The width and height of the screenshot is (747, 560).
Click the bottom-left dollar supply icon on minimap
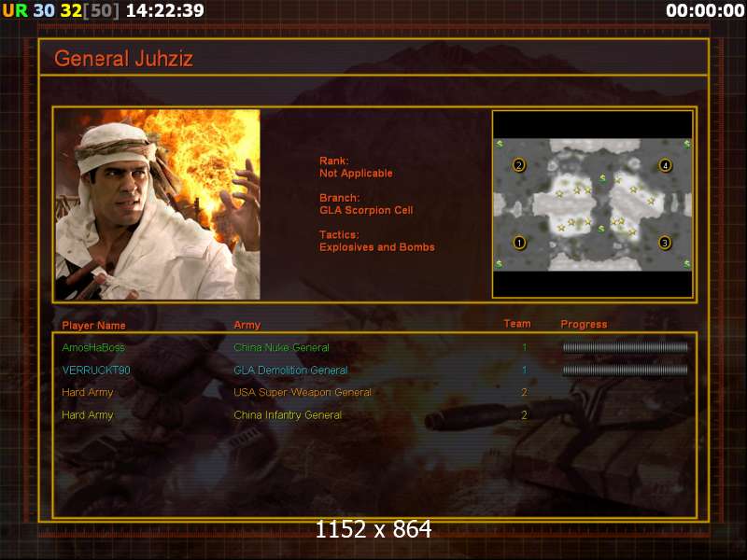pos(499,263)
